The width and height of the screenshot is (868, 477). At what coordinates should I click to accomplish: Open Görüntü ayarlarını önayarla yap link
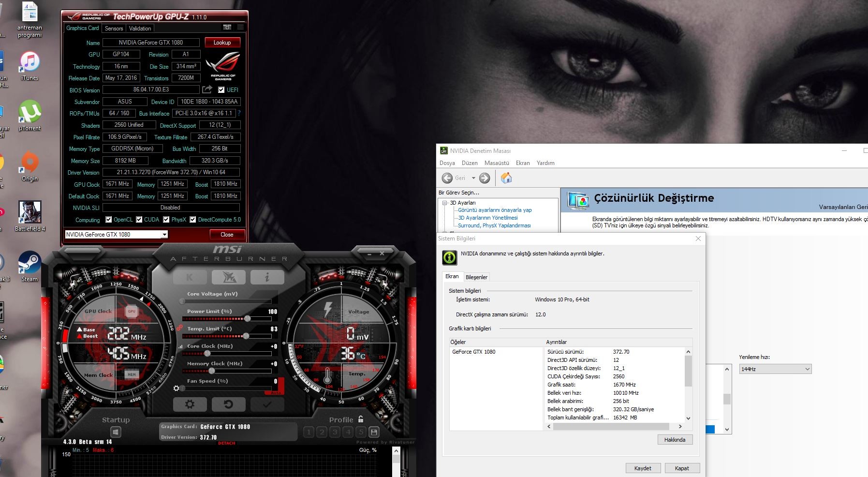[495, 210]
